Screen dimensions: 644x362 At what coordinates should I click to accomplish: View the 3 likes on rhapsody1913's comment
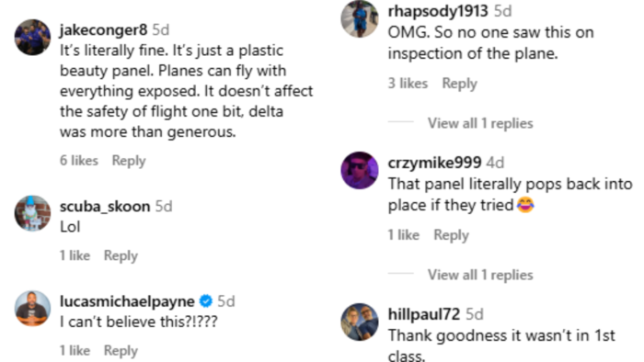tap(408, 84)
